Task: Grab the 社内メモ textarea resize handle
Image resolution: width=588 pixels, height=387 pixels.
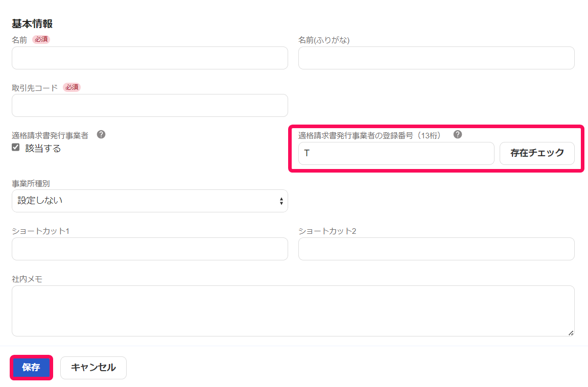Action: coord(571,333)
